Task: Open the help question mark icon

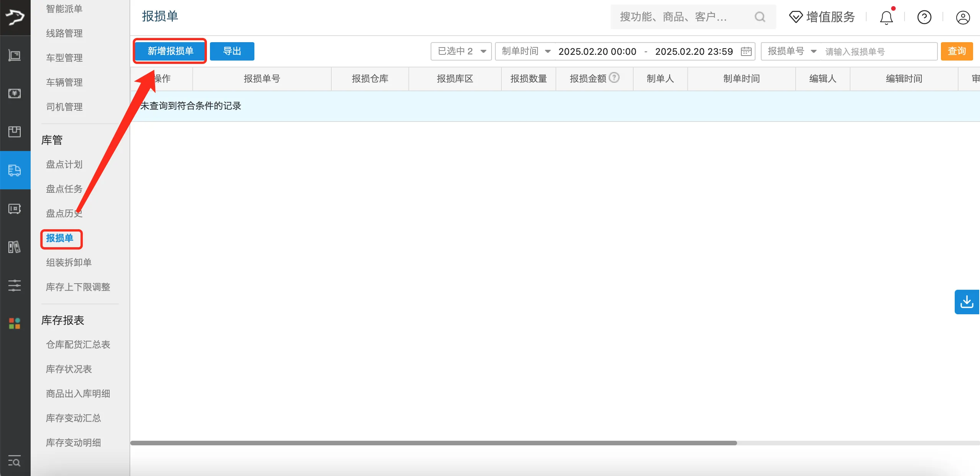Action: (924, 17)
